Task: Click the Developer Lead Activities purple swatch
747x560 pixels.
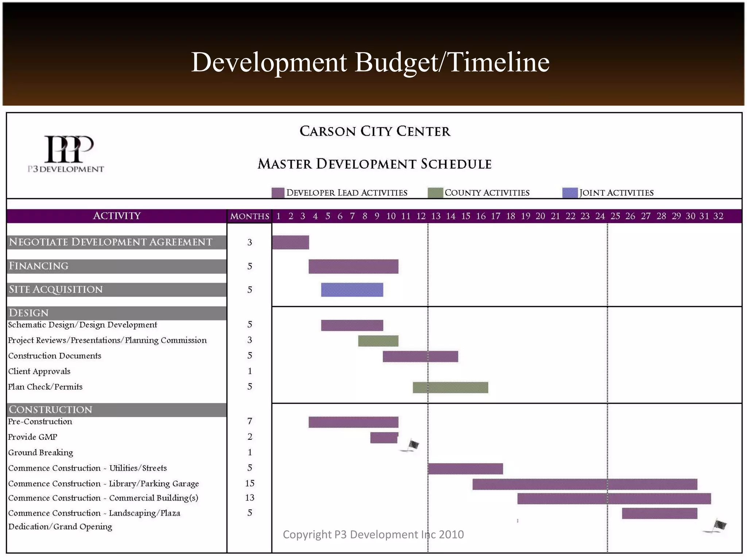Action: tap(278, 193)
